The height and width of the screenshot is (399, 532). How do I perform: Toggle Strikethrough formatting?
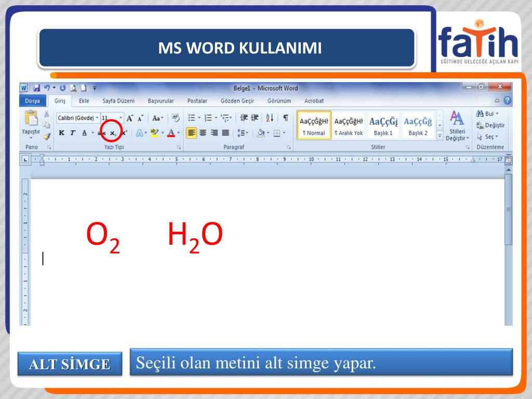(101, 134)
